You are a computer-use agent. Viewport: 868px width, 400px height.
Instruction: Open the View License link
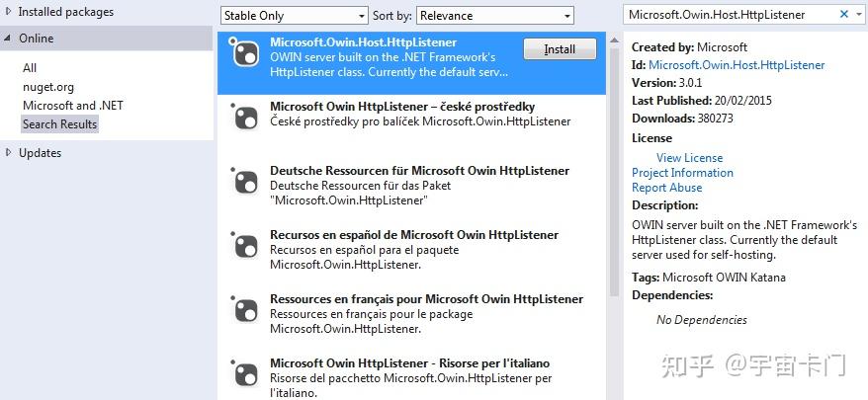[689, 158]
